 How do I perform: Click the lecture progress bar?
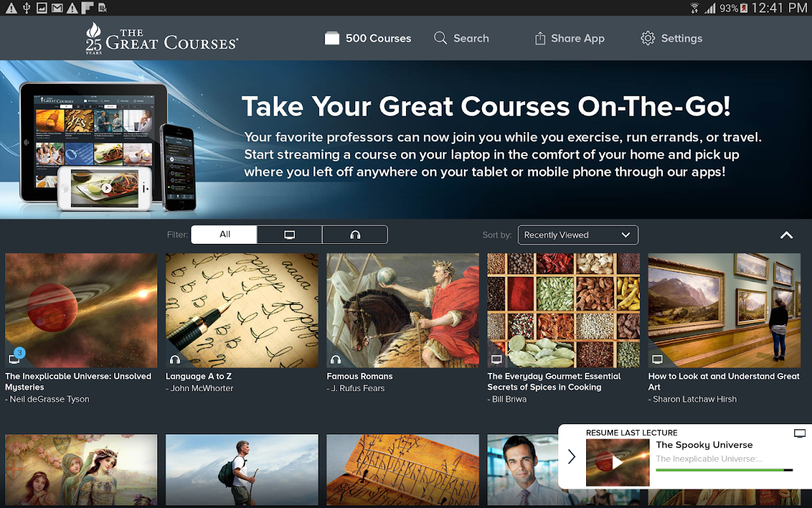tap(724, 470)
